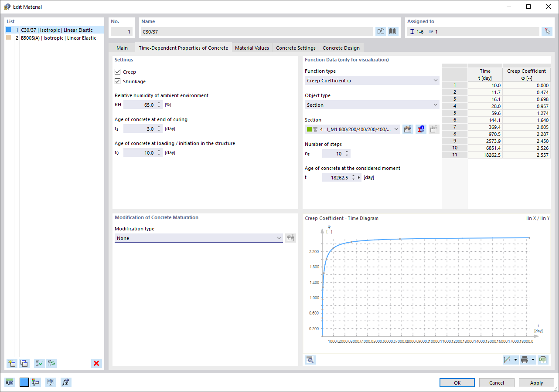
Task: Click the Cancel button
Action: coord(497,383)
